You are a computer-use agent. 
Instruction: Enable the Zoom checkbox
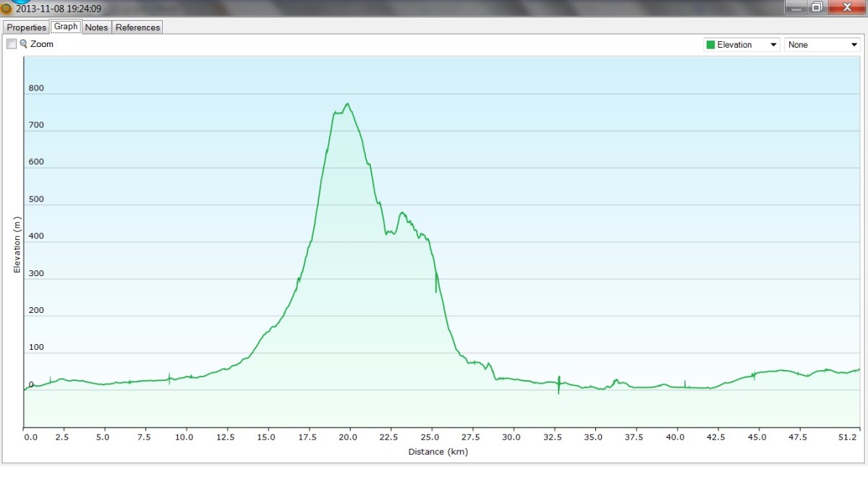coord(12,44)
